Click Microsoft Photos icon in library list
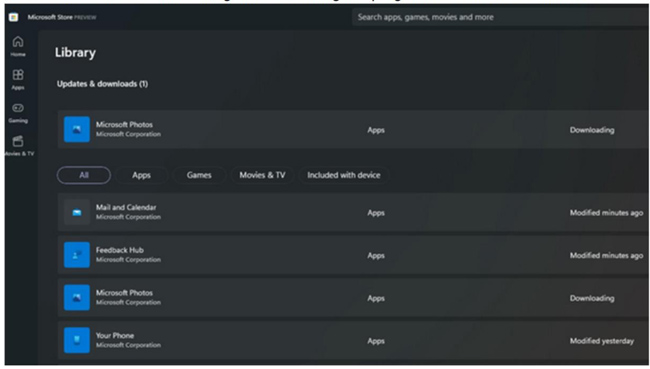 (77, 298)
